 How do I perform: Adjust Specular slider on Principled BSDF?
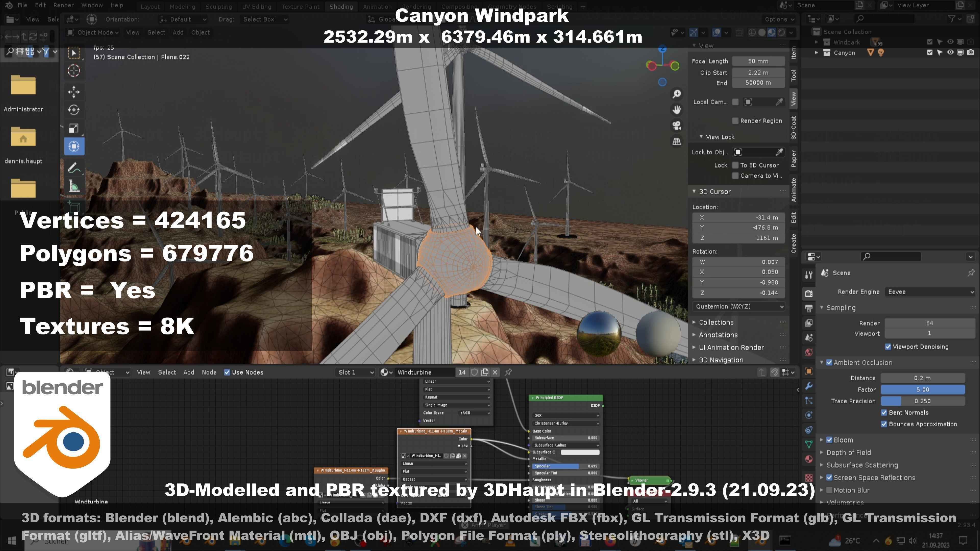565,466
